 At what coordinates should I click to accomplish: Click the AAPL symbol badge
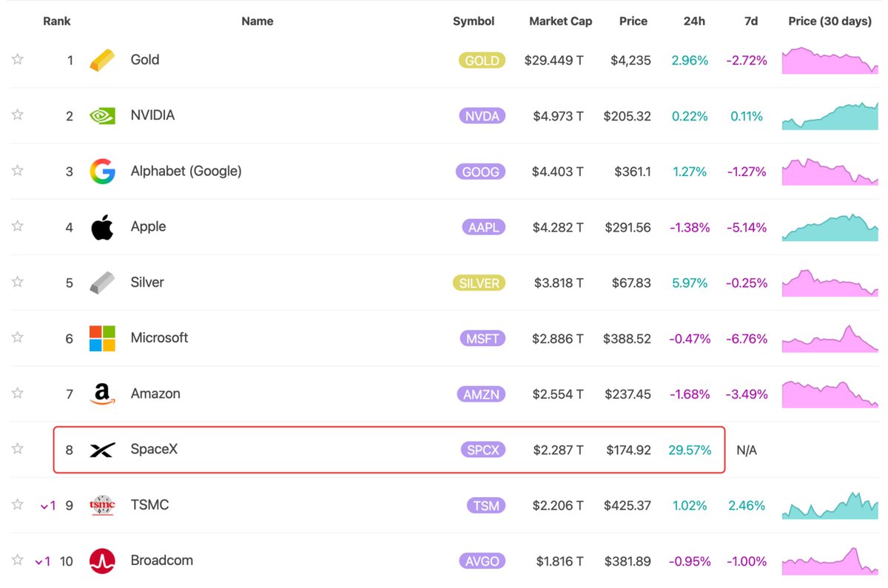483,227
